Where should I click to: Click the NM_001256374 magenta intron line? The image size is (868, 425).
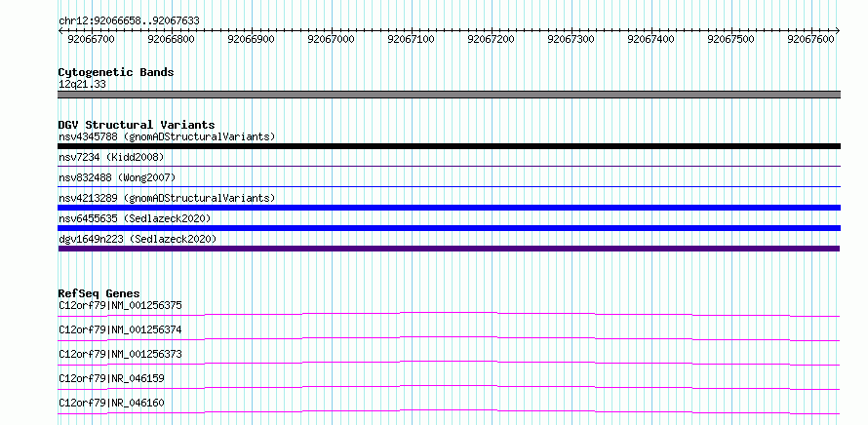coord(449,338)
